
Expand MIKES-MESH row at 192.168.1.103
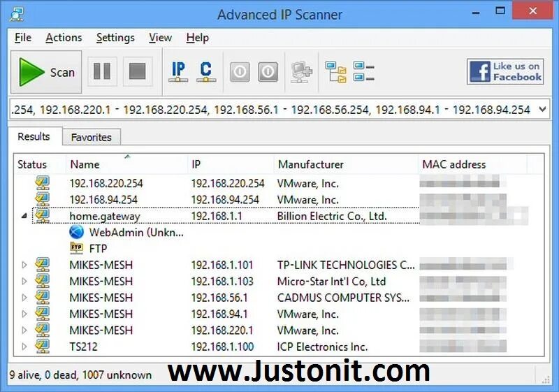(24, 281)
